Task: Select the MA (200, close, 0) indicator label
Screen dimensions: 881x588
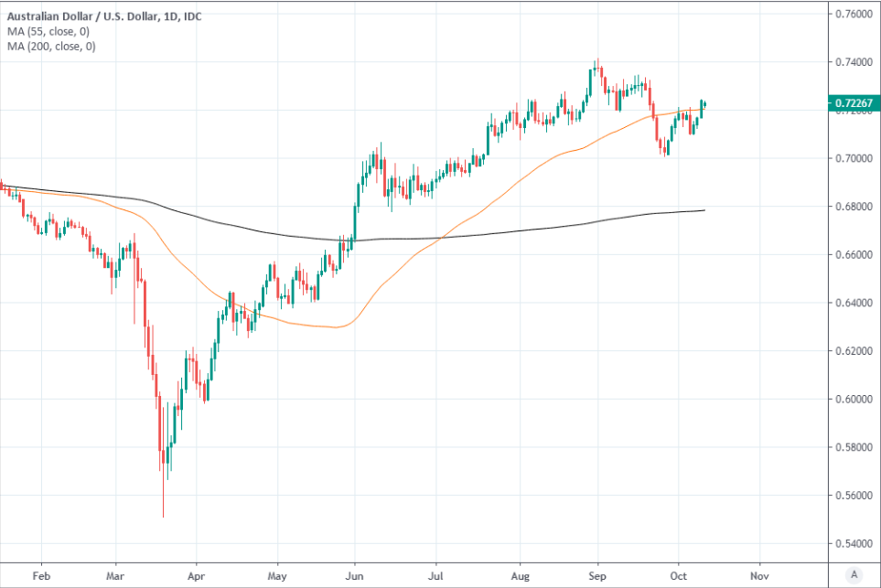Action: click(x=52, y=46)
